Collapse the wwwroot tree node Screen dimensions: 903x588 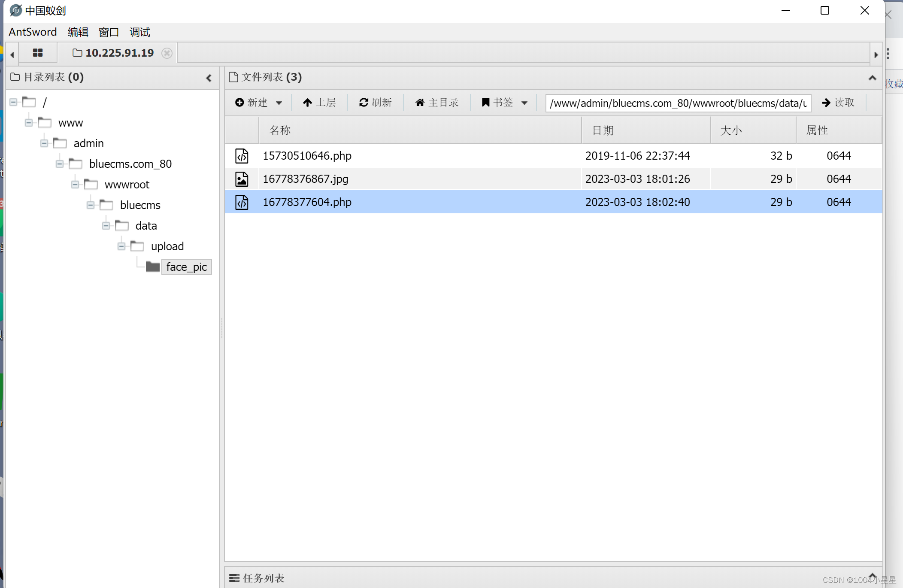click(x=75, y=185)
